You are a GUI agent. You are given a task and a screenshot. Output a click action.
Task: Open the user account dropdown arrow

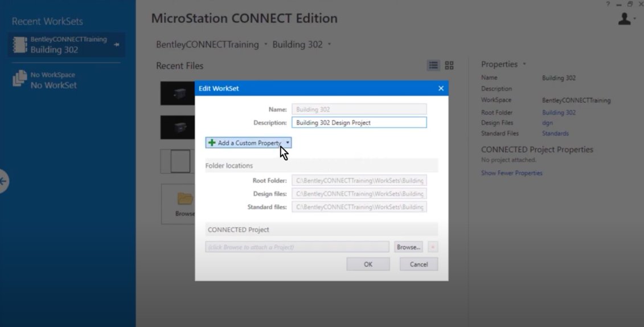pos(634,19)
